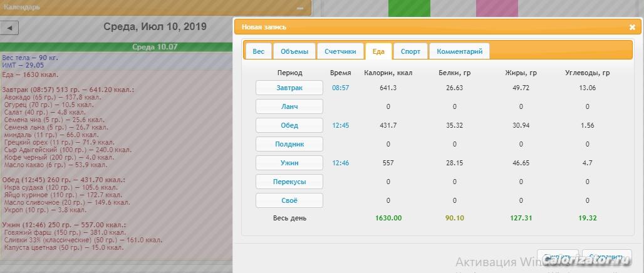The height and width of the screenshot is (273, 644).
Task: Click the Углеводы, гр column header
Action: tap(588, 73)
